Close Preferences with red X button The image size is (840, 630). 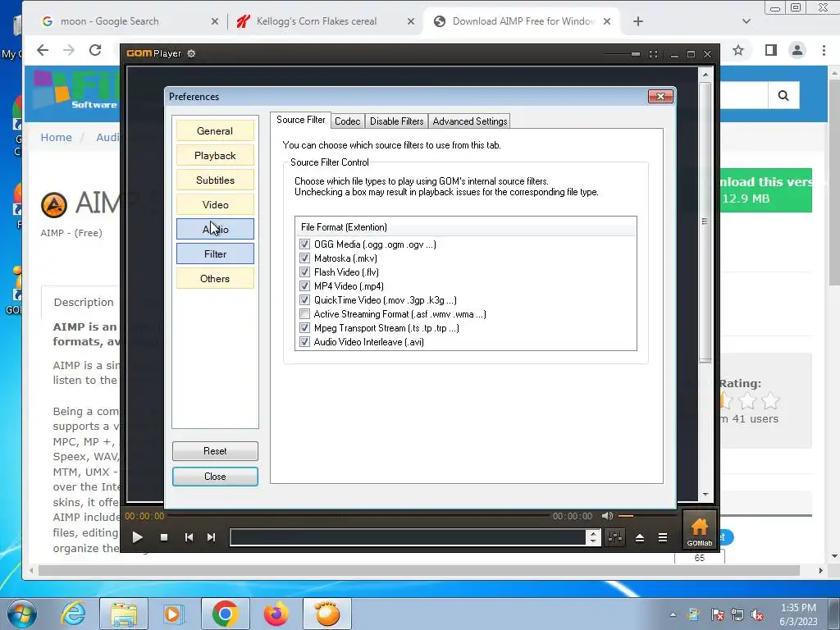click(660, 97)
